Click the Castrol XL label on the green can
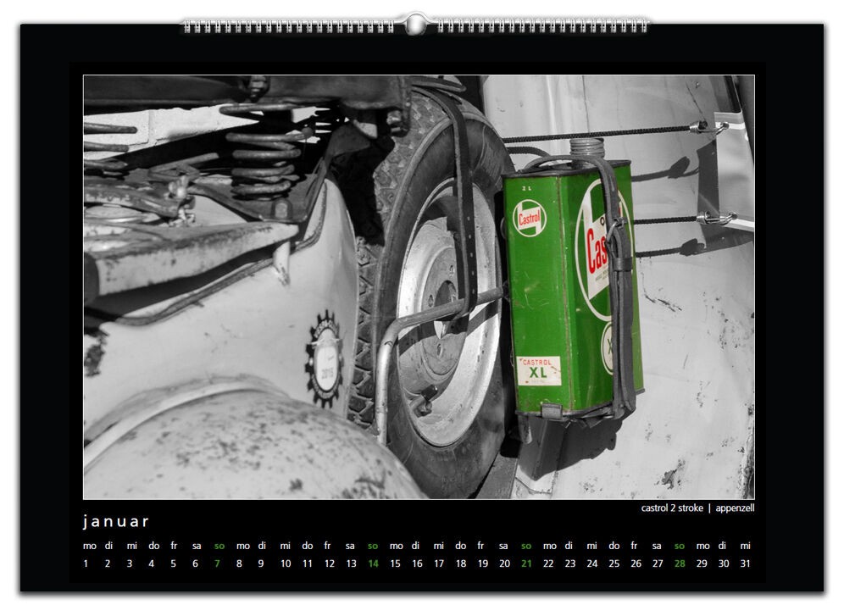Viewport: 844px width, 616px height. pyautogui.click(x=539, y=370)
